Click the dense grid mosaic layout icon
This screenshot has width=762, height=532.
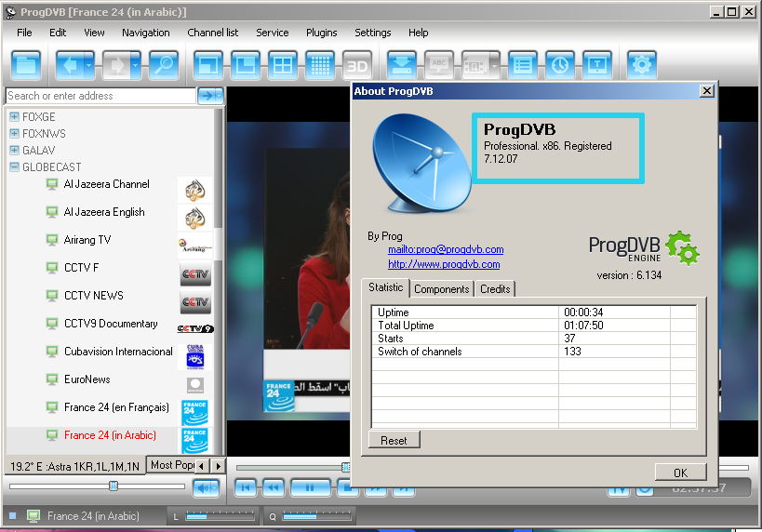(320, 64)
